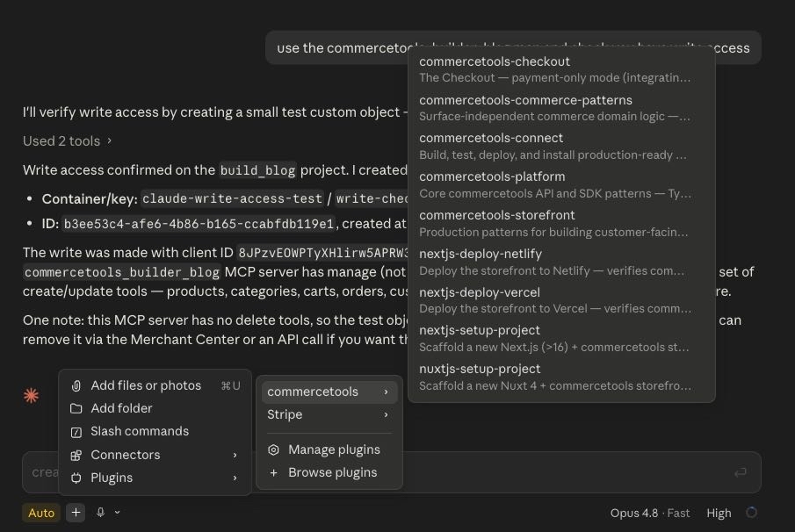Click the orange Claude starburst icon

pos(31,395)
